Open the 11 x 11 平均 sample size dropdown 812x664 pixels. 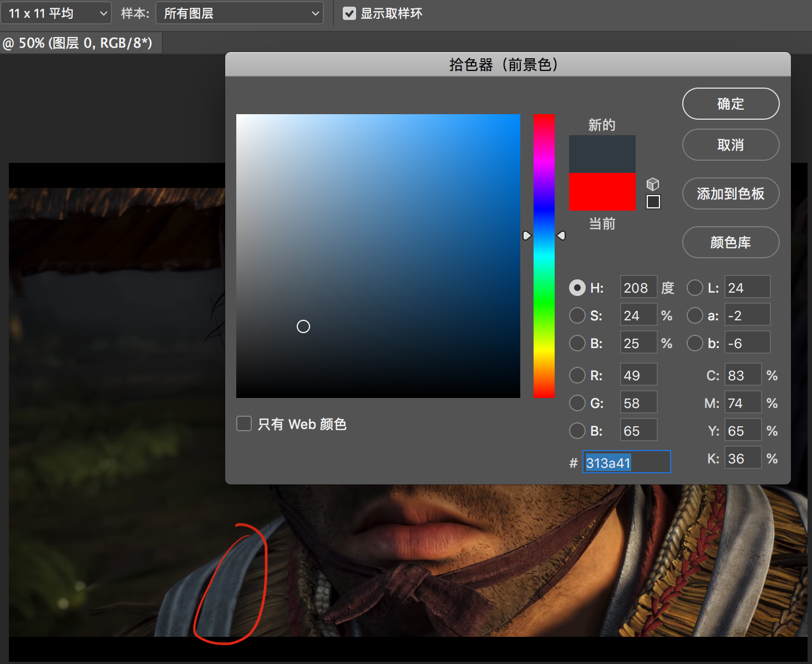point(56,13)
